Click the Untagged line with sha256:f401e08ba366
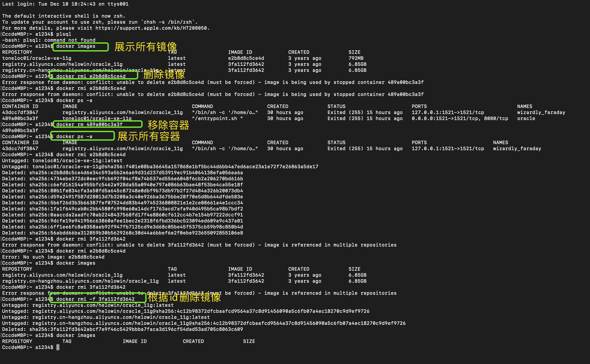The image size is (590, 364). pos(160,166)
